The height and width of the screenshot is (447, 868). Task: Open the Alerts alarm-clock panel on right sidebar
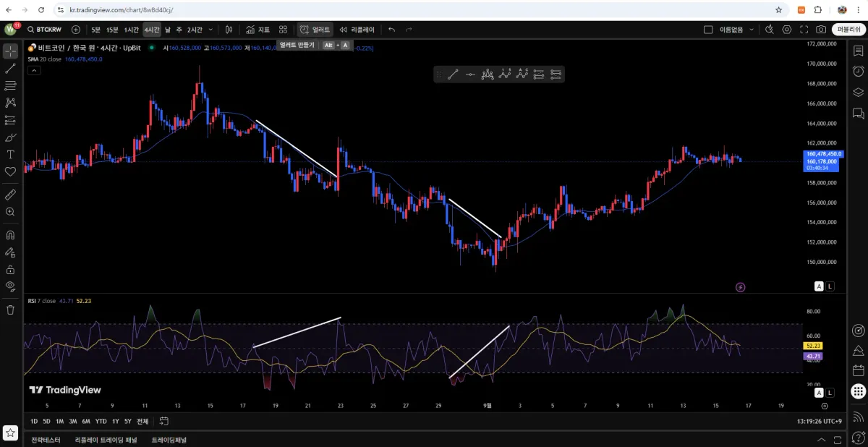tap(858, 71)
